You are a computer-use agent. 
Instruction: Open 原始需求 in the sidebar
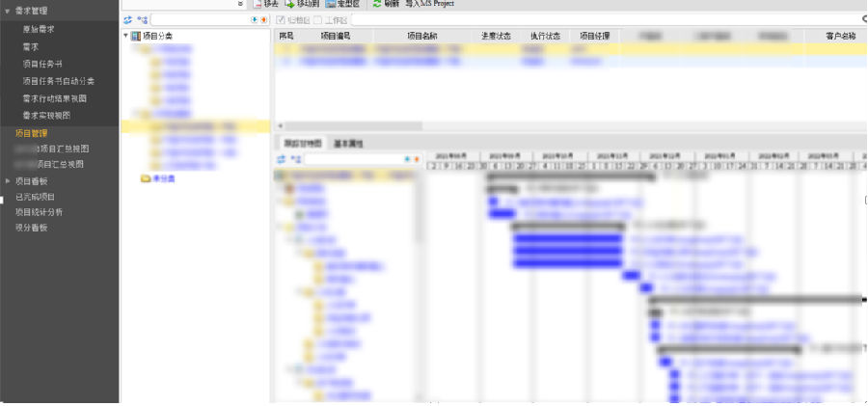39,29
